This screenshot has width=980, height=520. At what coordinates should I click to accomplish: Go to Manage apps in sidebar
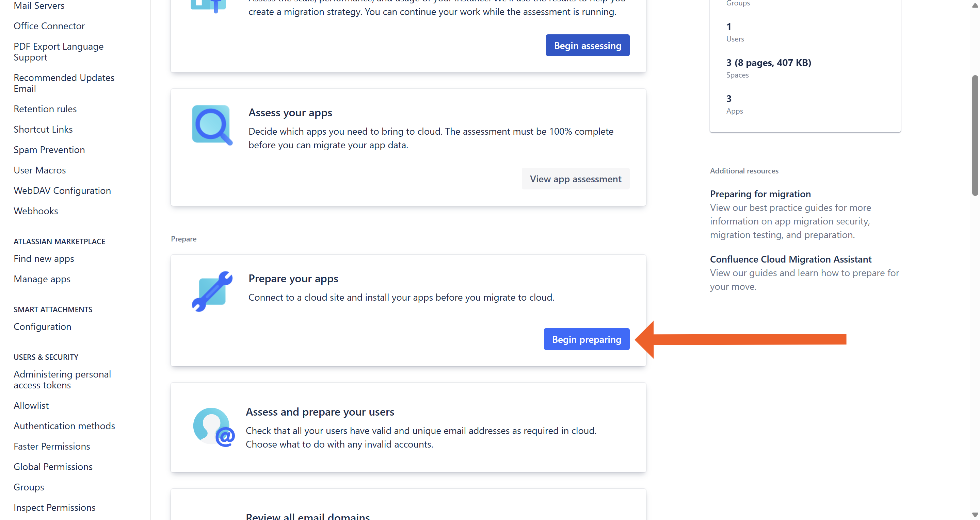coord(42,279)
